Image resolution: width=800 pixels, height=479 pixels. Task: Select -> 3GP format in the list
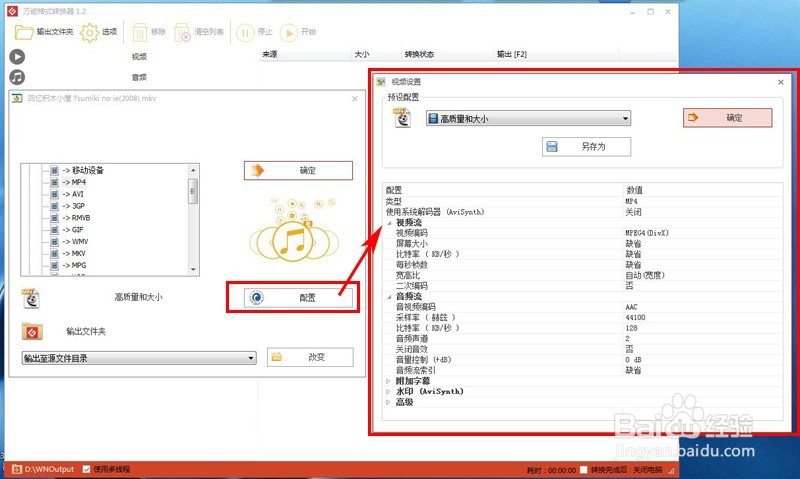point(73,206)
